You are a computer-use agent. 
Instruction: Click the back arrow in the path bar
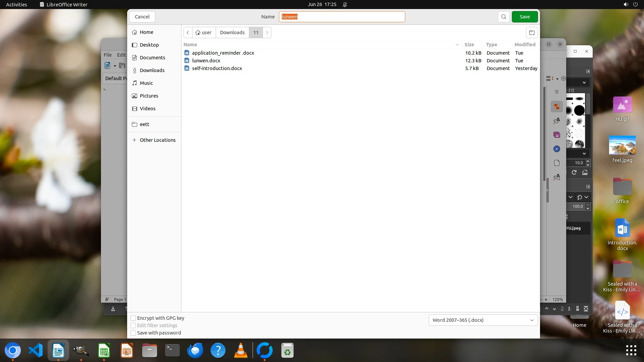pos(188,33)
